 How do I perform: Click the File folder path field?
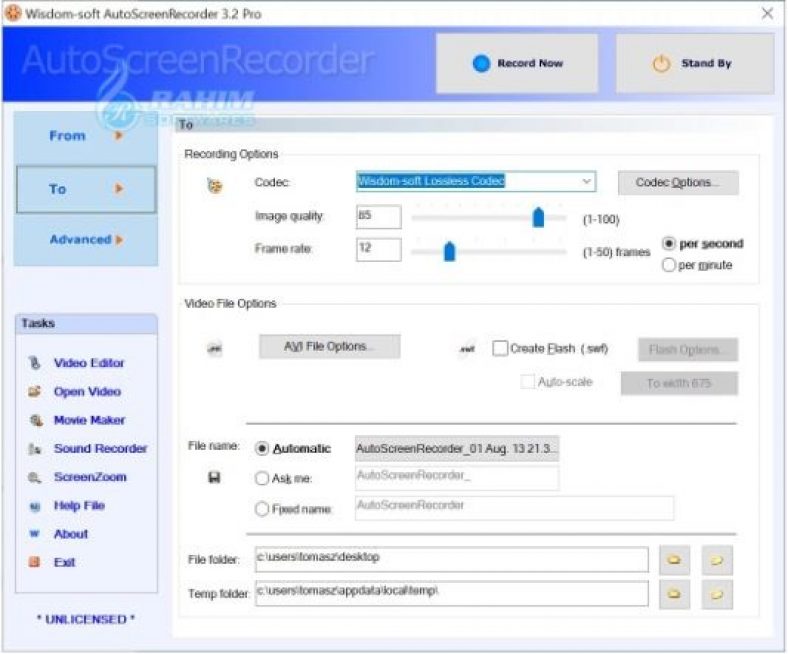pos(451,559)
